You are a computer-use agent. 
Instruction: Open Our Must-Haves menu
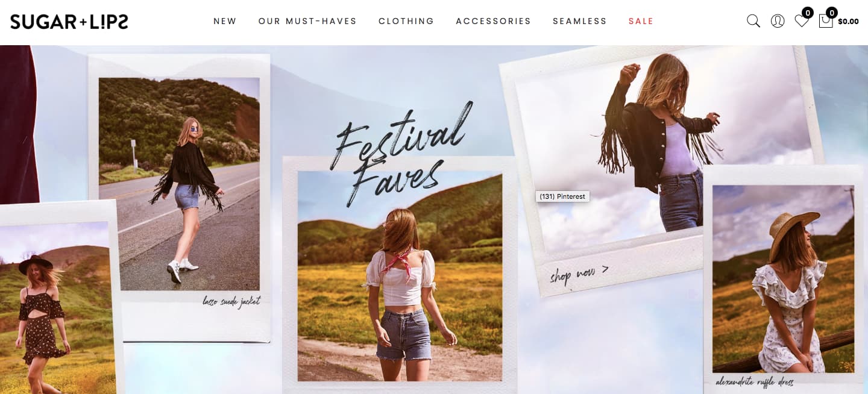point(307,21)
